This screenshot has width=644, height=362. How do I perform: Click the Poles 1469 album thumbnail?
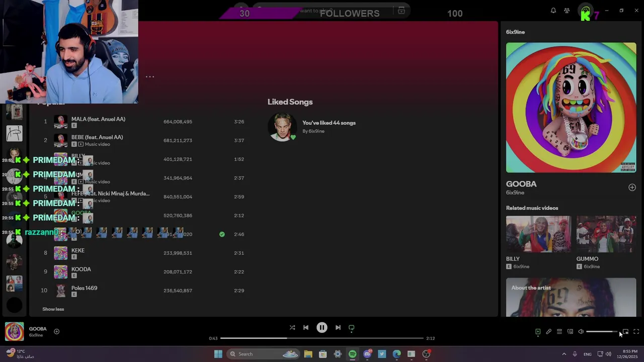pos(61,291)
